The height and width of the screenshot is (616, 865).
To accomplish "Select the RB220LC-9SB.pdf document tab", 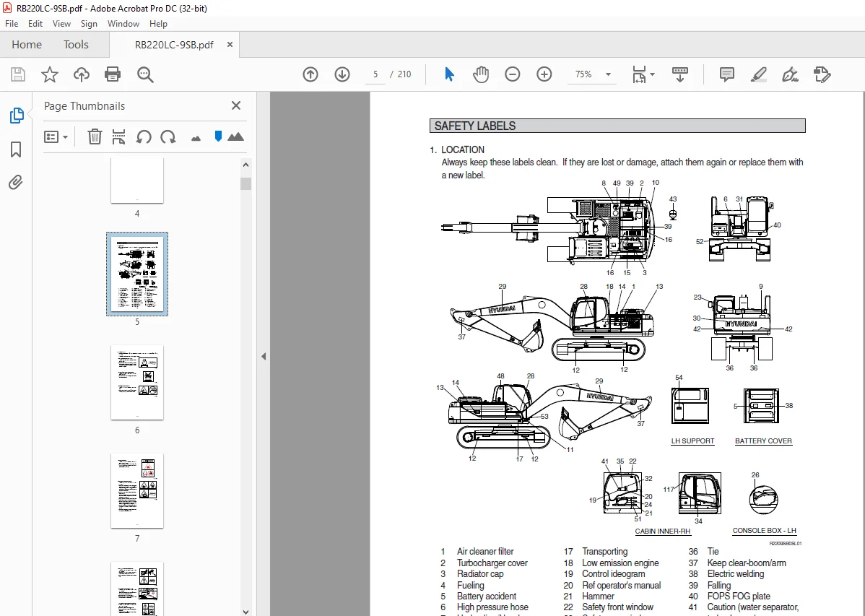I will click(174, 45).
